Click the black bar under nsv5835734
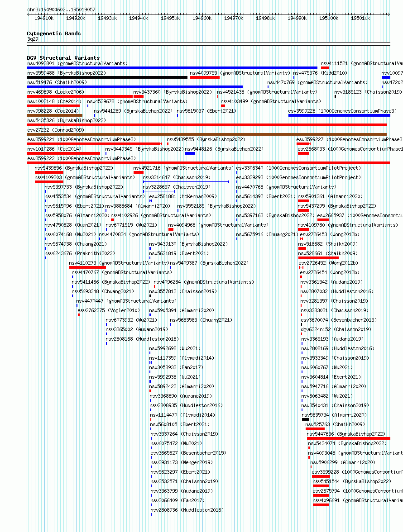The width and height of the screenshot is (403, 532). click(306, 419)
